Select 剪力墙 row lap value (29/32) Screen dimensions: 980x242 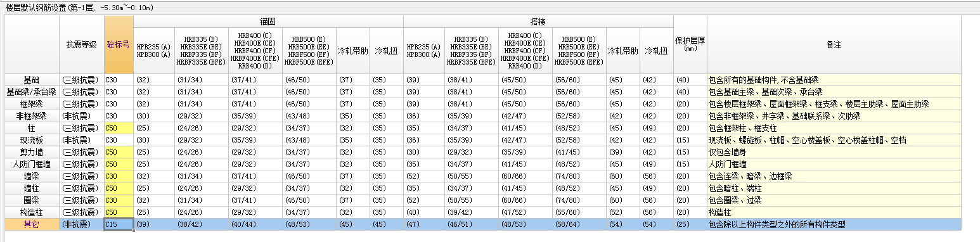pyautogui.click(x=472, y=152)
